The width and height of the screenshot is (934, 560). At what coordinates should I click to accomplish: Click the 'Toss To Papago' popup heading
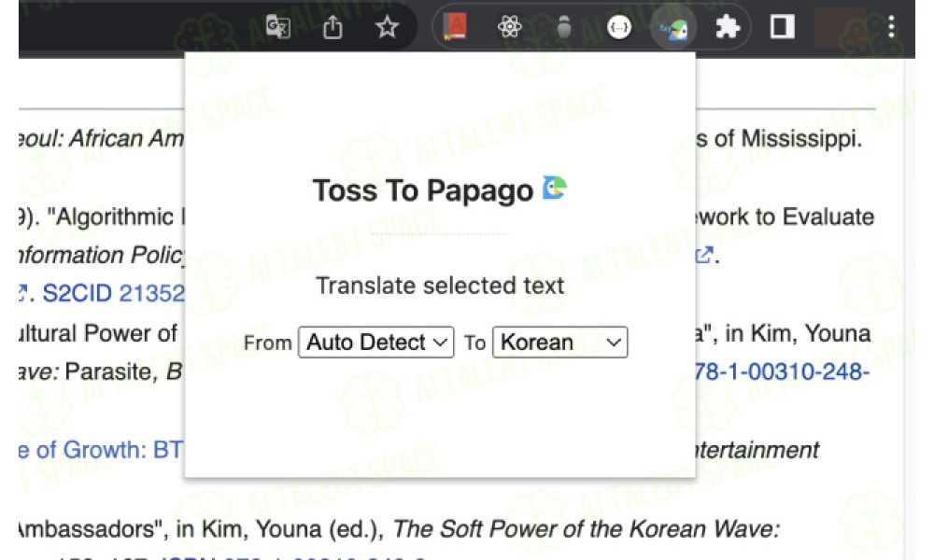(x=422, y=190)
